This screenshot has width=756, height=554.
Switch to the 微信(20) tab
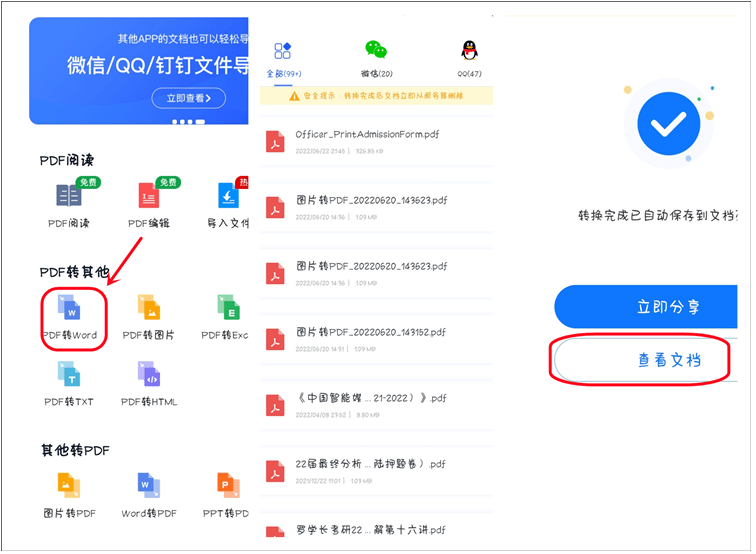(376, 58)
